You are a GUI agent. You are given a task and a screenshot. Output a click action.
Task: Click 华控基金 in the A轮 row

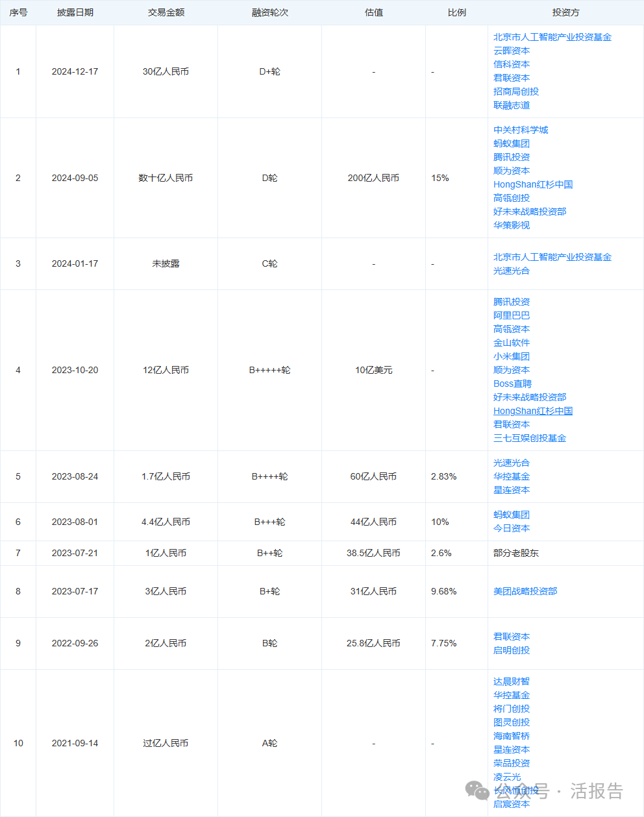pos(512,695)
